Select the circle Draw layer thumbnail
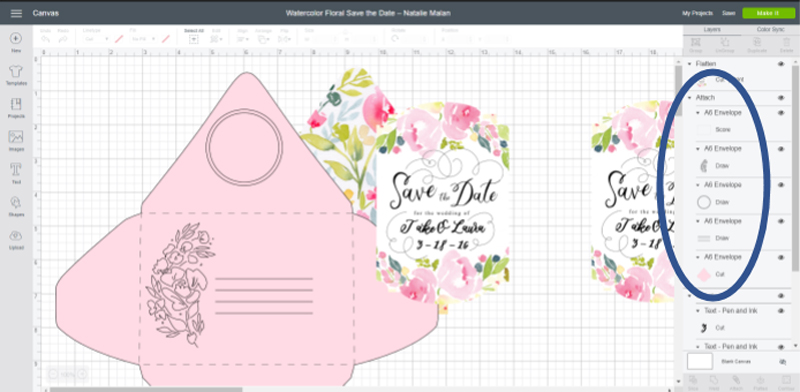Image resolution: width=800 pixels, height=392 pixels. tap(704, 203)
